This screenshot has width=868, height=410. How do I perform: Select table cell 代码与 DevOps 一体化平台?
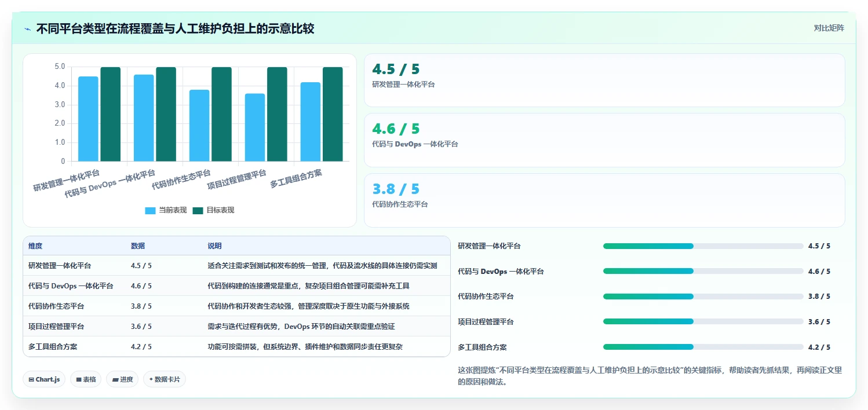(x=71, y=286)
